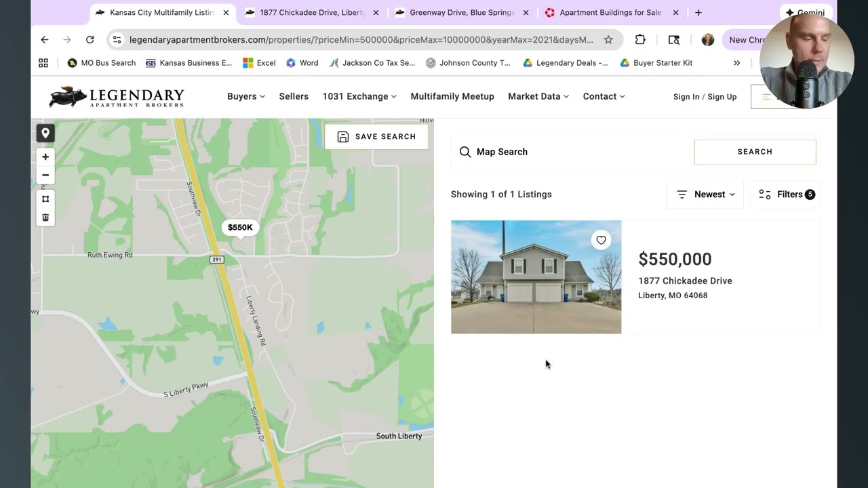
Task: Expand the Buyers menu
Action: 246,96
